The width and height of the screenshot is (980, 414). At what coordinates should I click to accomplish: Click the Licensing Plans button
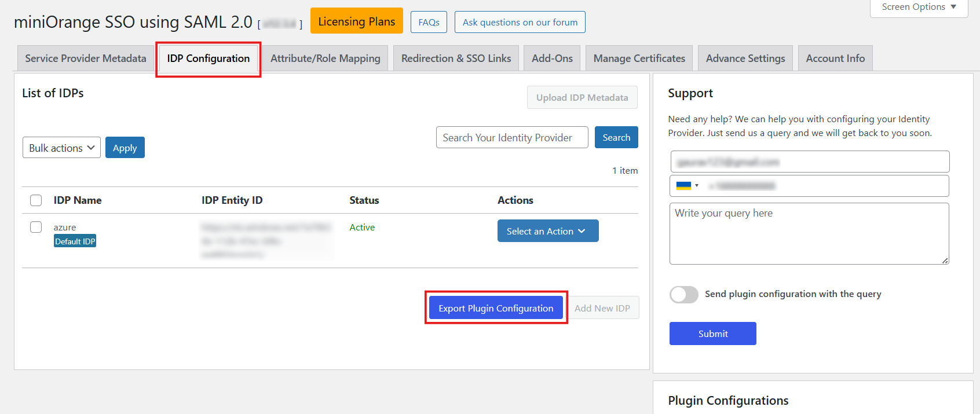coord(357,21)
